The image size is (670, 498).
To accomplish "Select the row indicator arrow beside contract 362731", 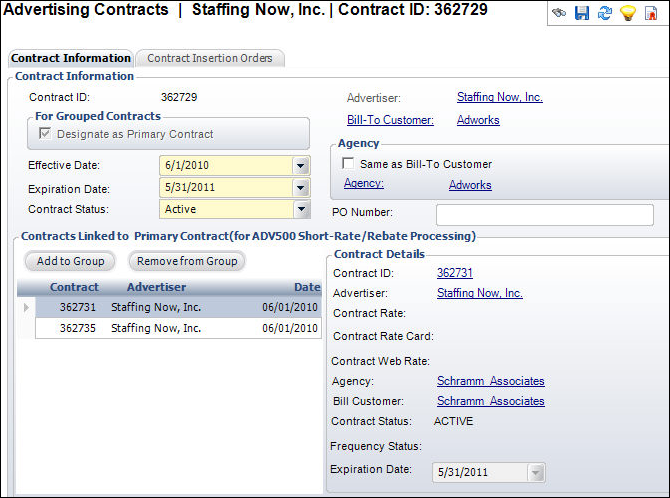I will 26,307.
